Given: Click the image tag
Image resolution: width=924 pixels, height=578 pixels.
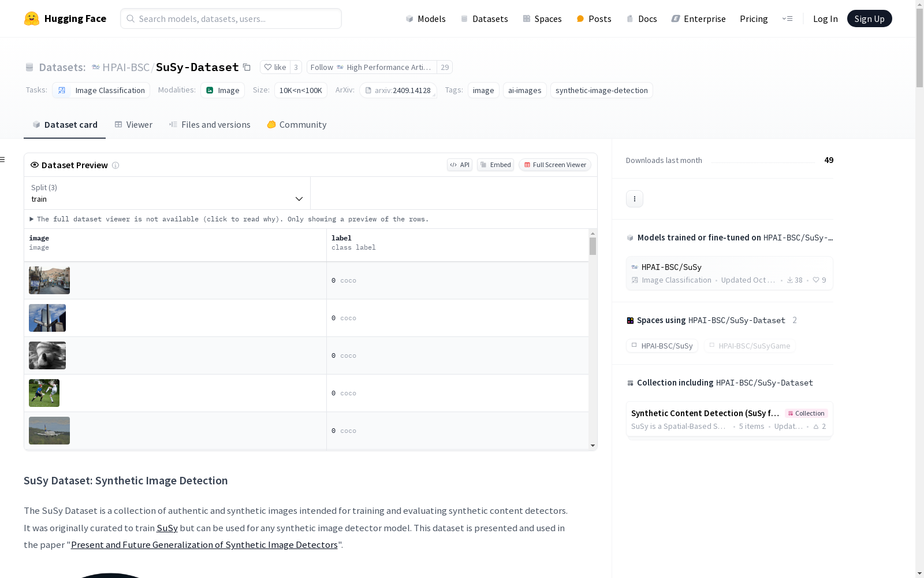Looking at the screenshot, I should point(483,90).
